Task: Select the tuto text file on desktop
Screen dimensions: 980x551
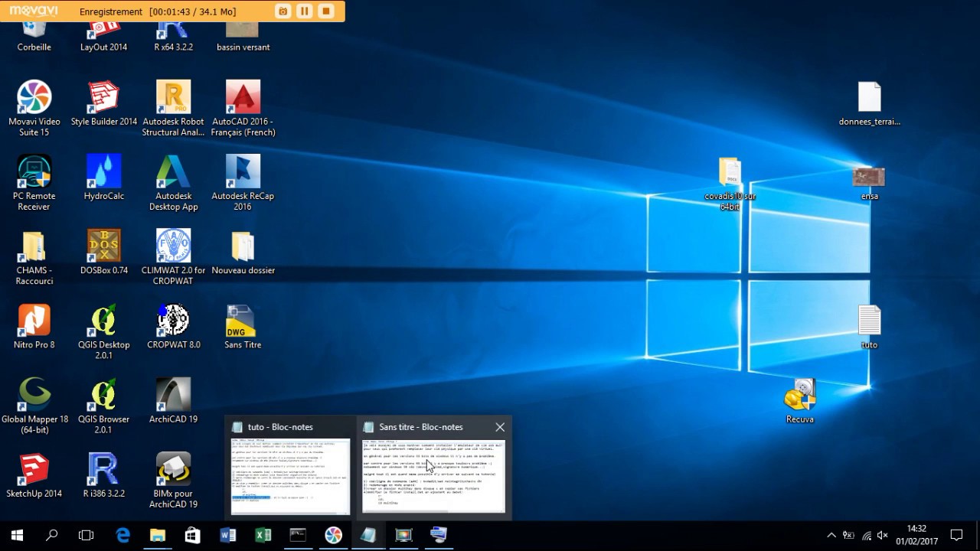Action: point(870,327)
